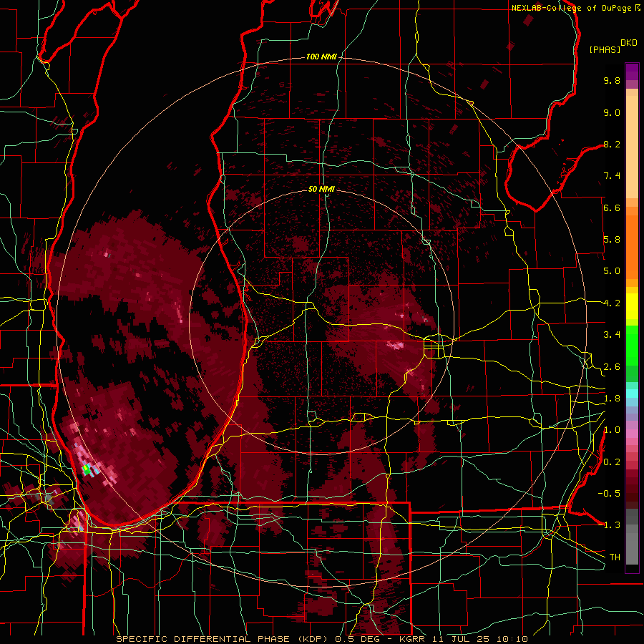Click the 1.0 value on color scale
The height and width of the screenshot is (644, 644).
click(x=612, y=430)
